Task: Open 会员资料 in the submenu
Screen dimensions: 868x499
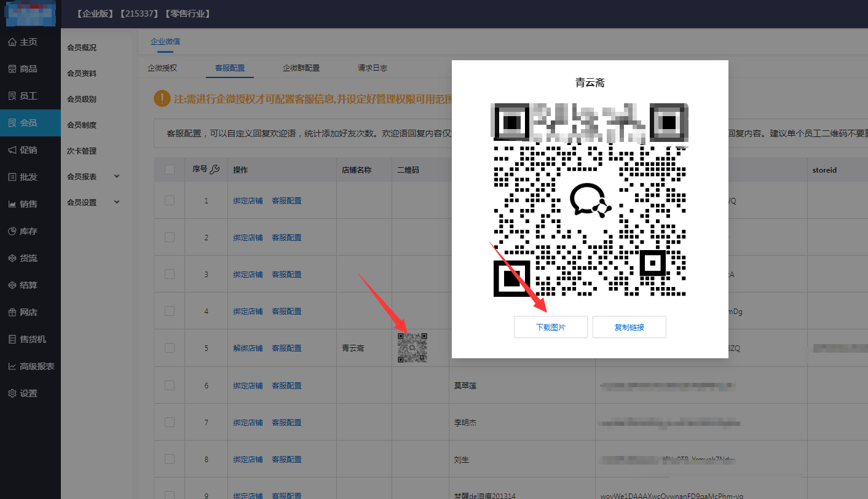Action: point(82,73)
